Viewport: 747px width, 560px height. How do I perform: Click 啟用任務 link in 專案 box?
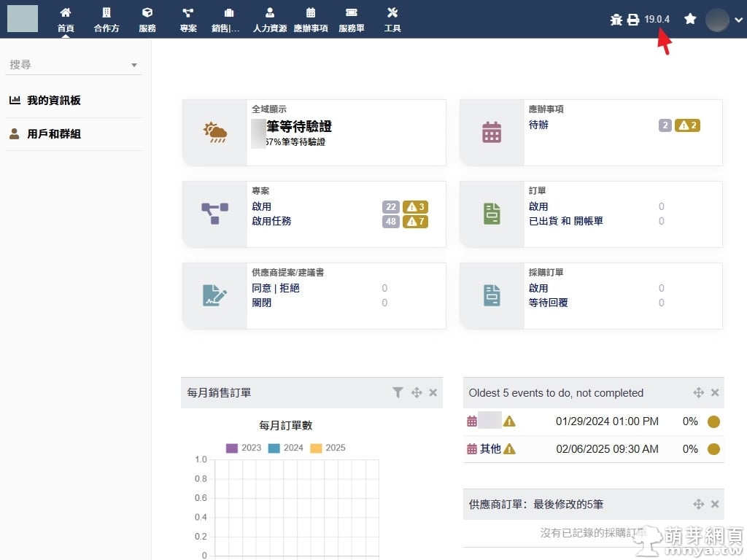(271, 221)
